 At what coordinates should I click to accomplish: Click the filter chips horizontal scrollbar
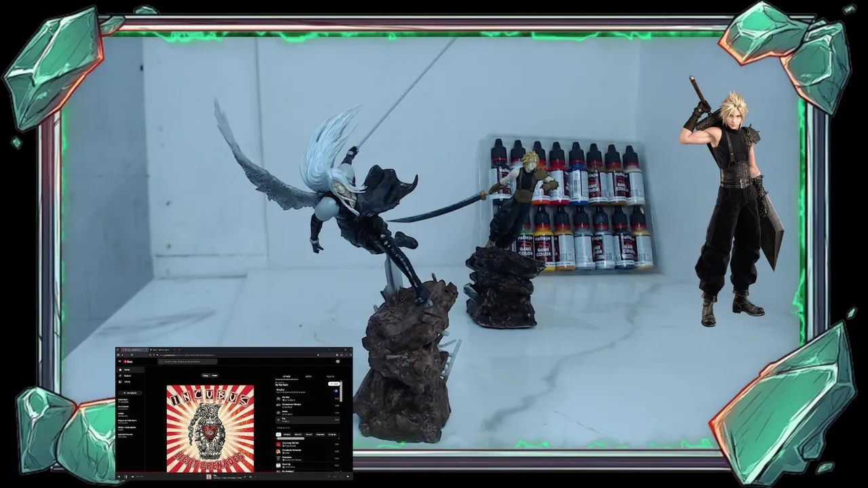pyautogui.click(x=291, y=439)
